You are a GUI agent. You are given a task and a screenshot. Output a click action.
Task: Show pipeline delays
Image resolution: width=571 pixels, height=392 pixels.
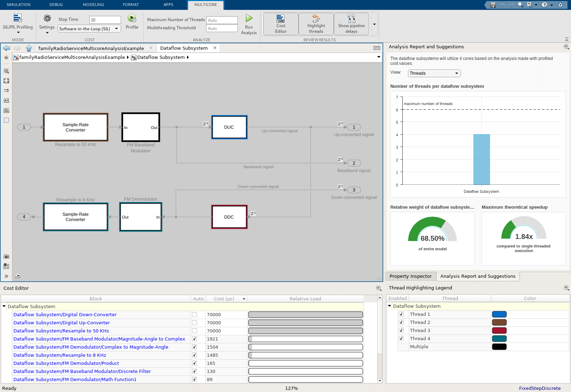click(351, 24)
